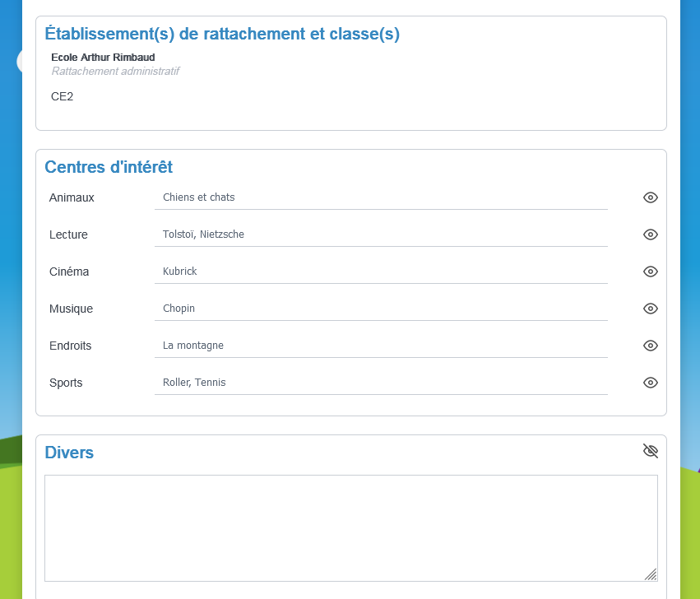
Task: Focus the Sports input Roller, Tennis
Action: tap(381, 383)
